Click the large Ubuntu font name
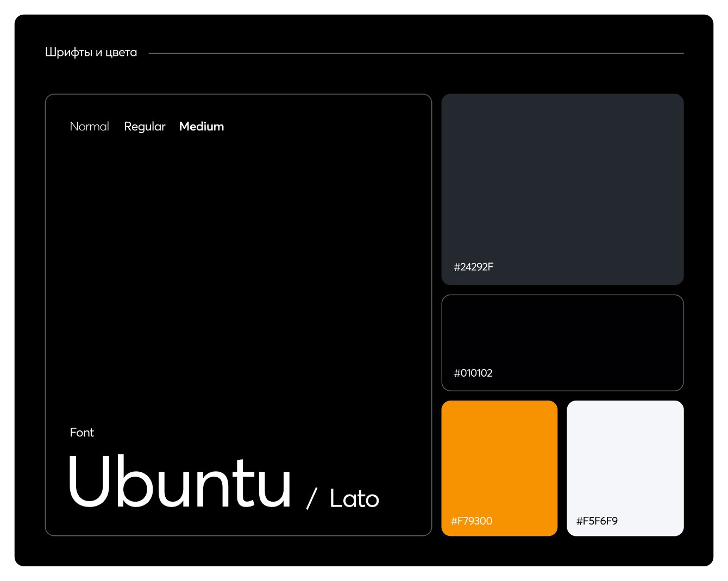Image resolution: width=728 pixels, height=581 pixels. pos(180,482)
